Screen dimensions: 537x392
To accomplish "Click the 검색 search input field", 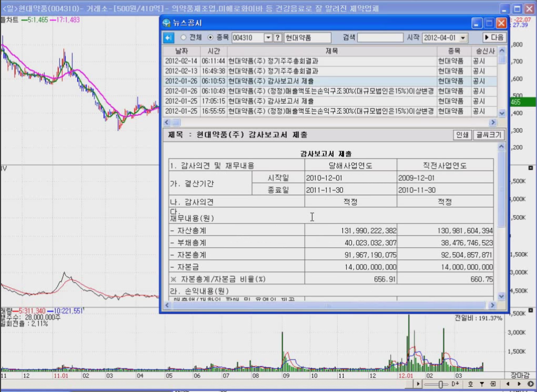I will tap(380, 38).
